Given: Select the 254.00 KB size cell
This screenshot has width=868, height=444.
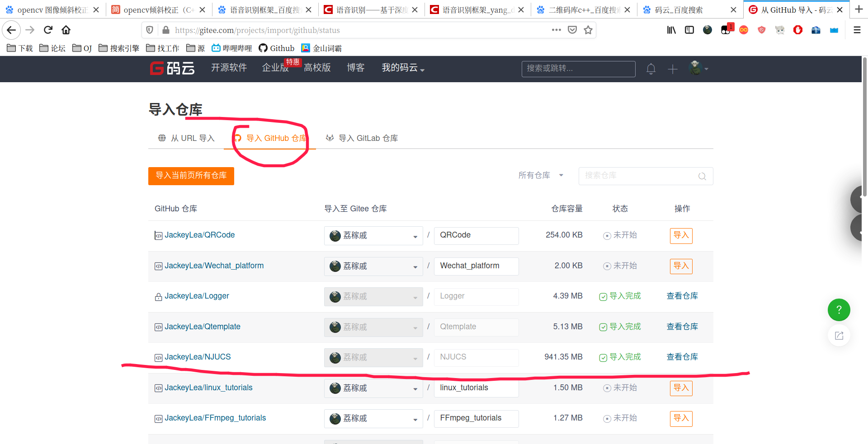Looking at the screenshot, I should (x=564, y=235).
